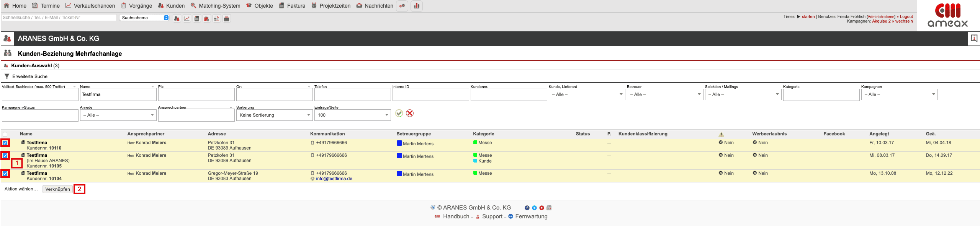Click the statistics bar chart icon

click(416, 6)
